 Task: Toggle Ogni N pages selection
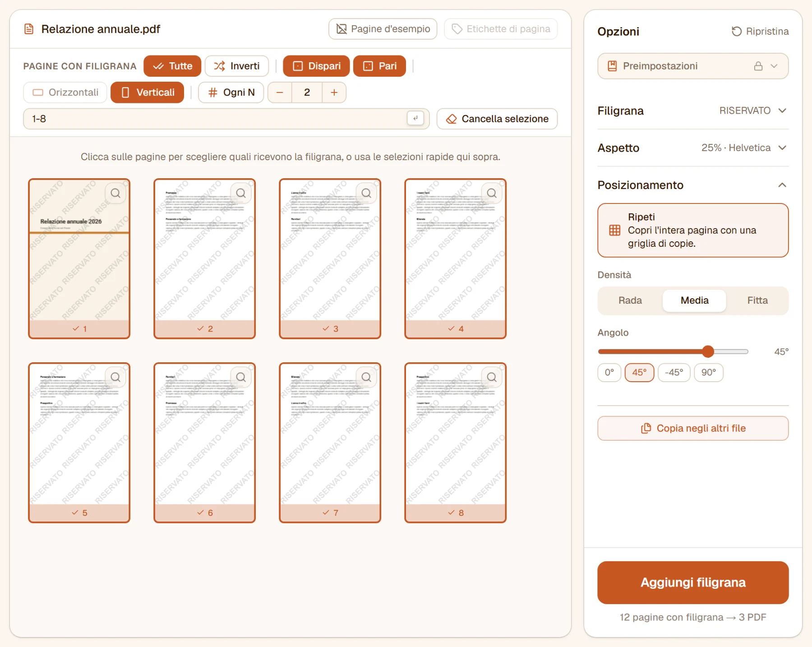pos(231,92)
